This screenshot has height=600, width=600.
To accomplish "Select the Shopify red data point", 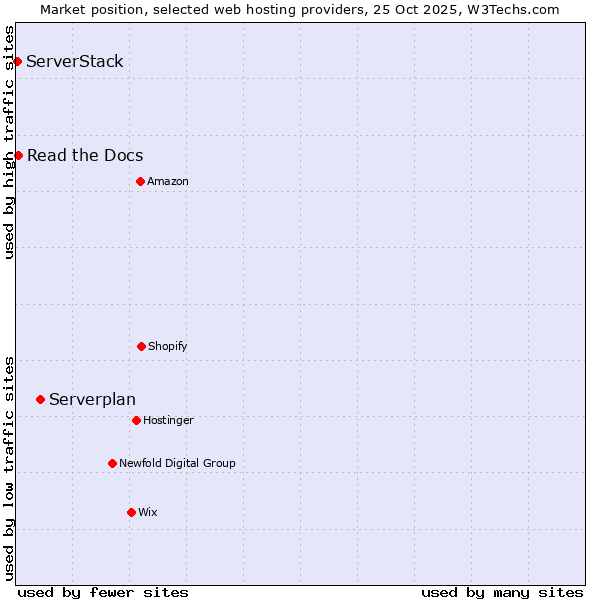I will pos(141,346).
